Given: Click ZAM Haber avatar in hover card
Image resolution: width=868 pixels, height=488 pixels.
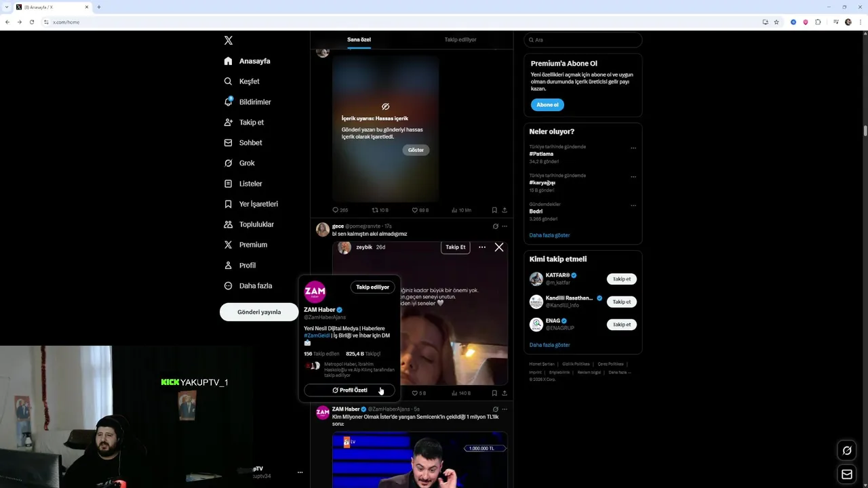Looking at the screenshot, I should point(315,292).
